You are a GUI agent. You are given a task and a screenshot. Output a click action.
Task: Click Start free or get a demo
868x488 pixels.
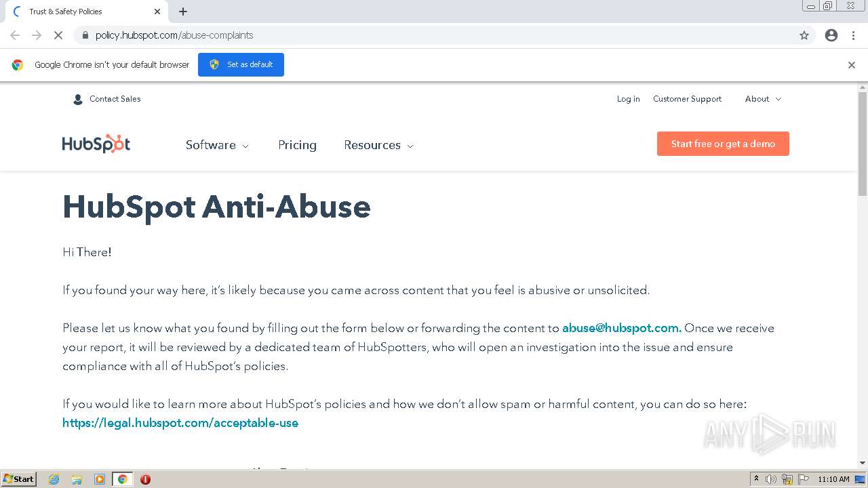click(x=723, y=144)
